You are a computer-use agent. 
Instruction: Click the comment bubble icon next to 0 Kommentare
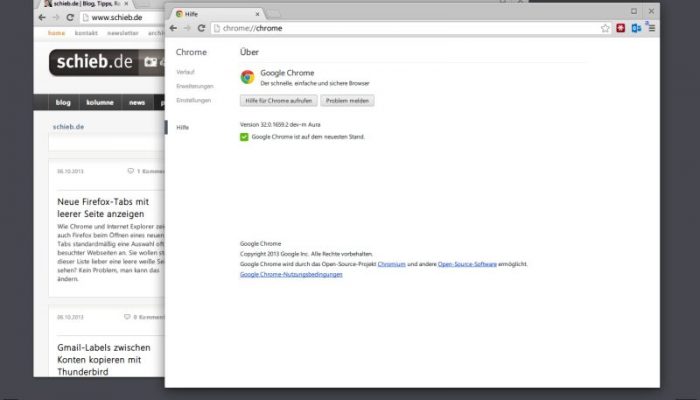click(127, 317)
